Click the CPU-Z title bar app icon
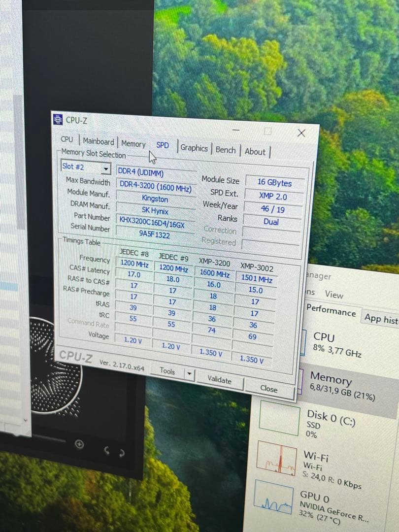Viewport: 399px width, 532px height. (x=58, y=119)
